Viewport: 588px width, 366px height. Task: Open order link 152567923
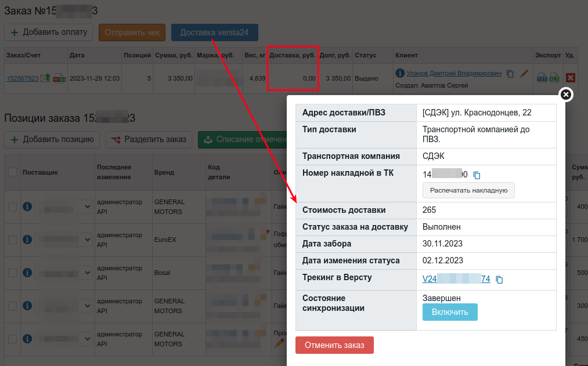click(x=23, y=78)
